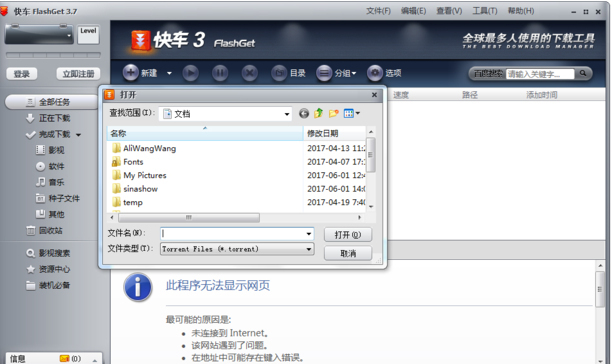612x364 pixels.
Task: Start download with the play button
Action: pos(190,73)
